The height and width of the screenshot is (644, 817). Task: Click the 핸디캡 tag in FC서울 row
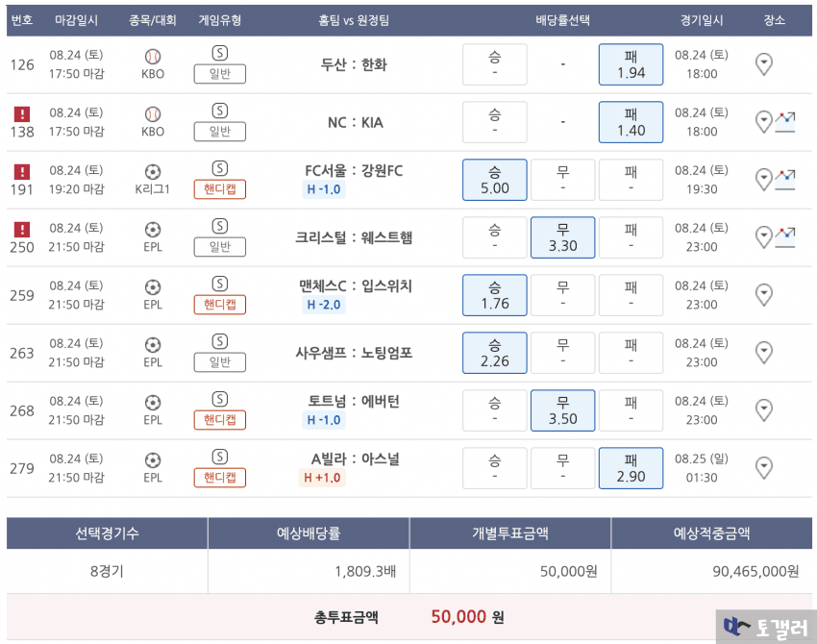(x=219, y=189)
